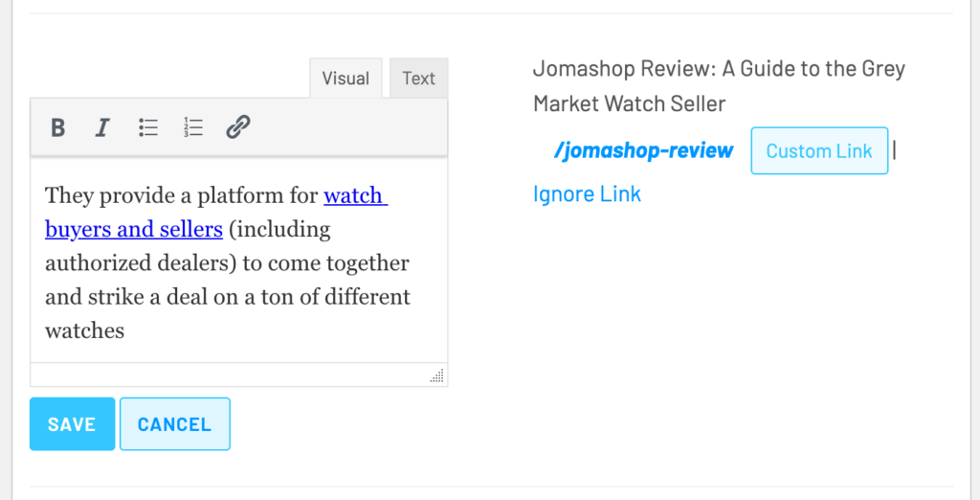Click the Jomashop Review article title
Screen dimensions: 980x500
point(719,86)
